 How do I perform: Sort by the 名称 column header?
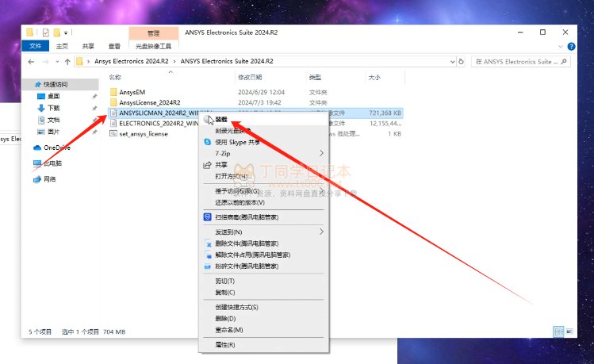115,77
